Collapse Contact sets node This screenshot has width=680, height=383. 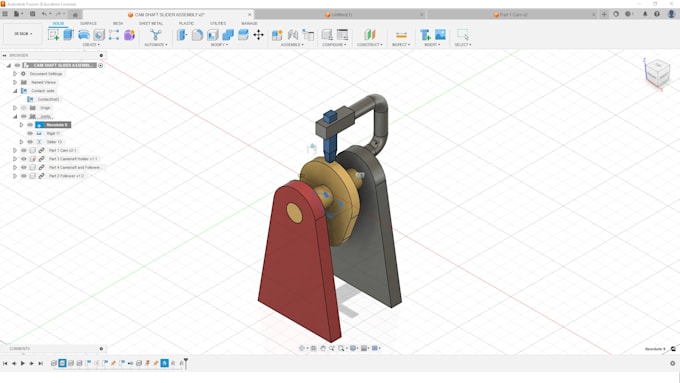coord(15,91)
